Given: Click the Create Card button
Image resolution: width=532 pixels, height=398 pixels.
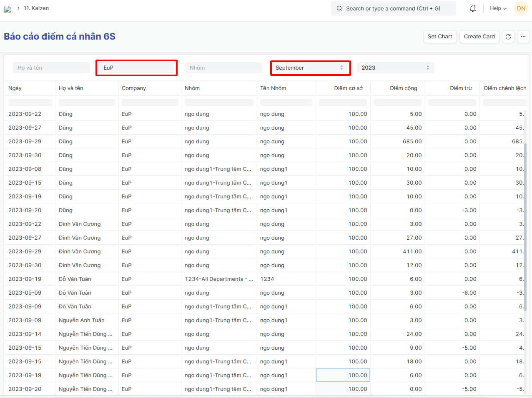Looking at the screenshot, I should 479,37.
